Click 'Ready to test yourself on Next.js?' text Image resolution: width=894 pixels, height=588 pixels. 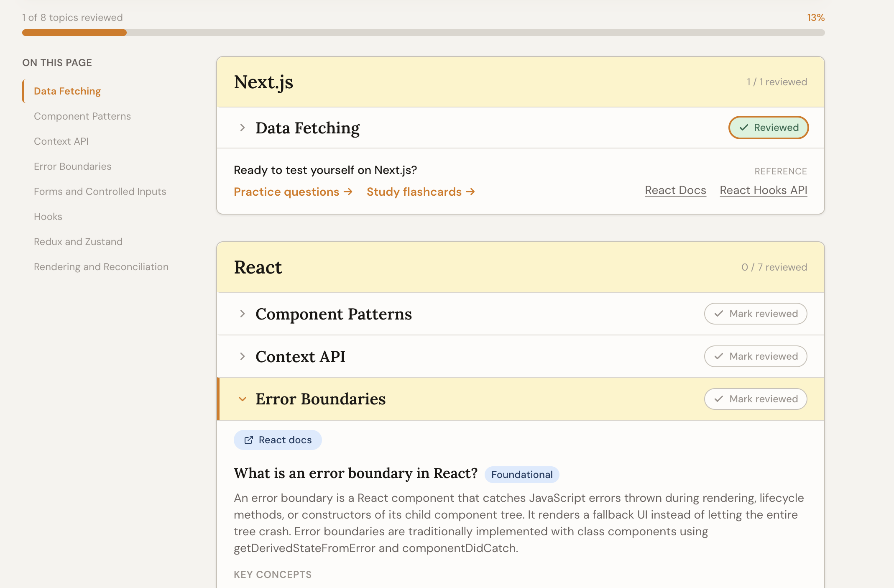pos(325,170)
